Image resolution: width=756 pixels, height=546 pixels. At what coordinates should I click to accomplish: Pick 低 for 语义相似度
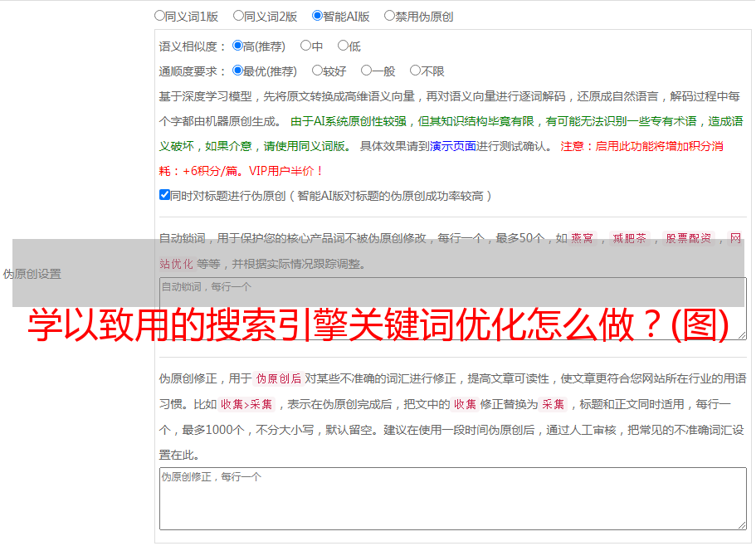pyautogui.click(x=343, y=46)
